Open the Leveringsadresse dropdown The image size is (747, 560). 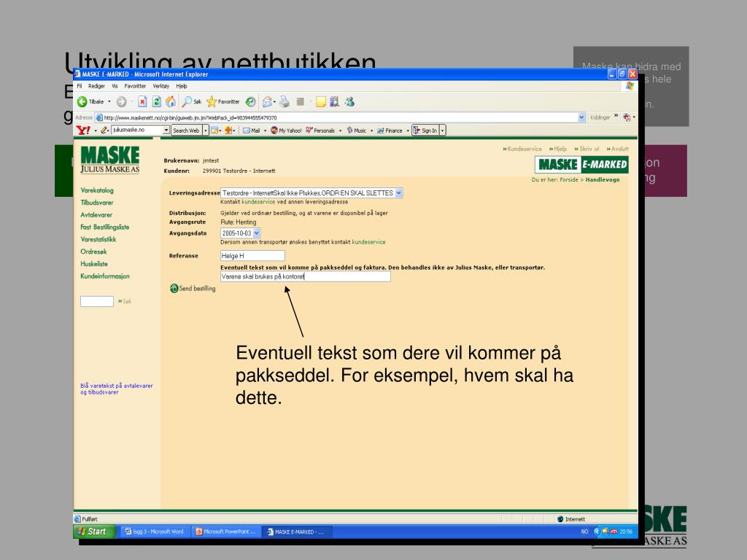[399, 192]
